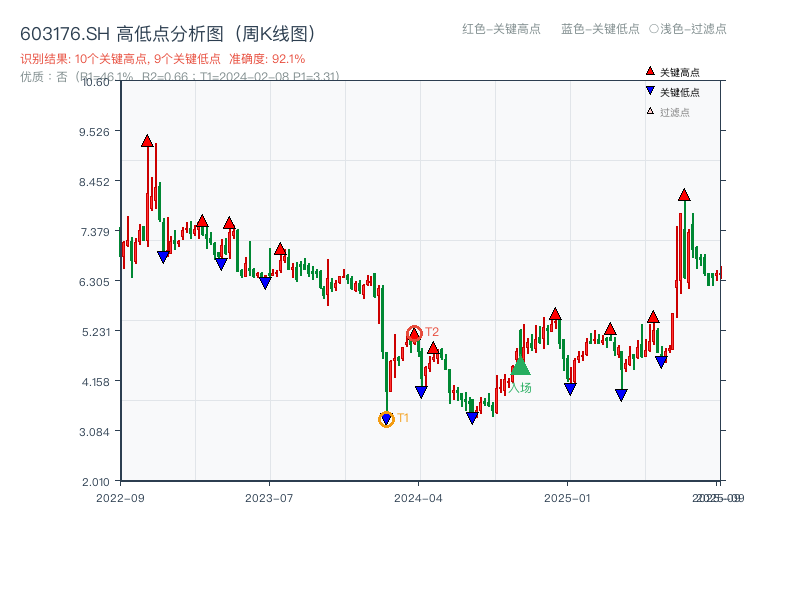Click header text 蓝色-关键低点
Screen dimensions: 800x600
pyautogui.click(x=600, y=29)
